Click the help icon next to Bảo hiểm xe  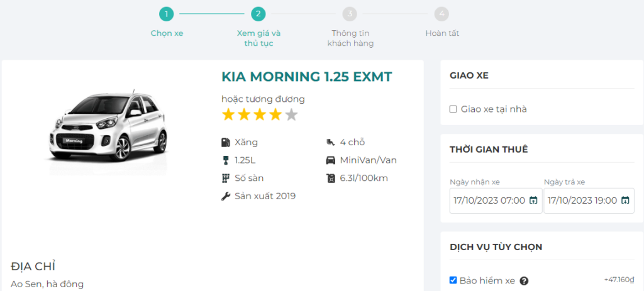pos(524,281)
